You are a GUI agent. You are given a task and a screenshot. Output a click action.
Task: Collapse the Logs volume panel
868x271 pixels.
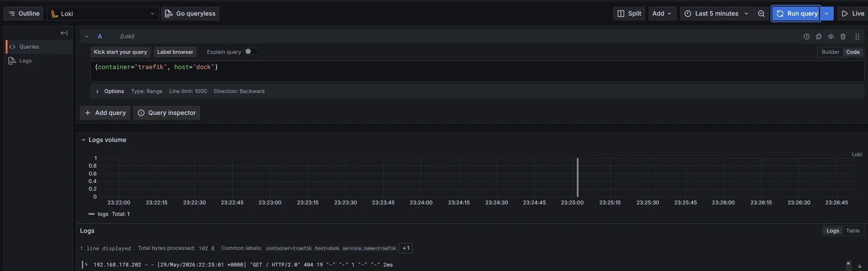(x=84, y=140)
